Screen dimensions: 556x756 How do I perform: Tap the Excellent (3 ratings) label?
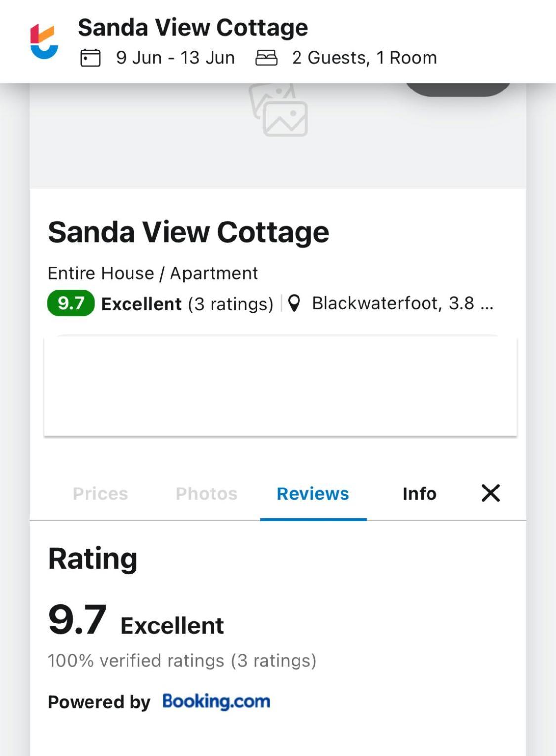point(187,304)
